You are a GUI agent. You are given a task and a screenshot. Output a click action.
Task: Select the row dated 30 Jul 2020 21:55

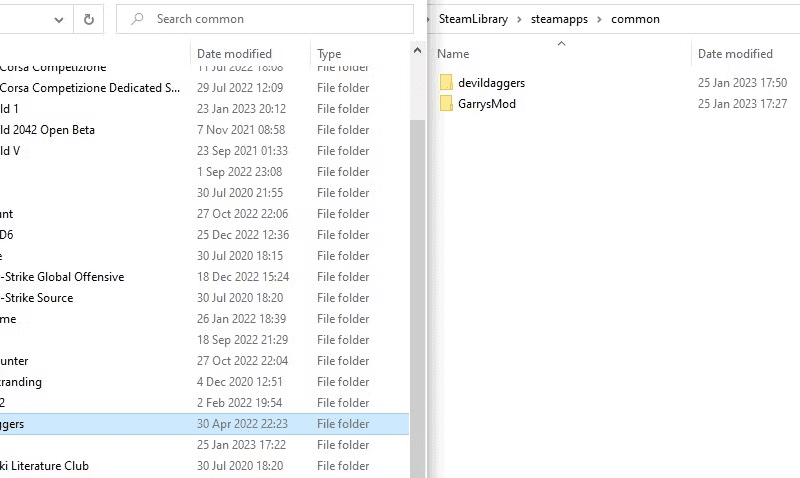tap(204, 192)
